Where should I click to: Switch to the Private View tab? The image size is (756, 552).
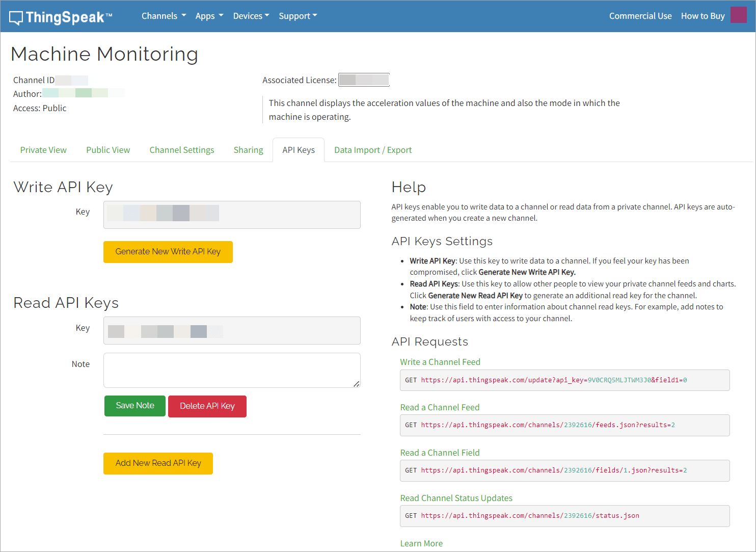pyautogui.click(x=43, y=150)
